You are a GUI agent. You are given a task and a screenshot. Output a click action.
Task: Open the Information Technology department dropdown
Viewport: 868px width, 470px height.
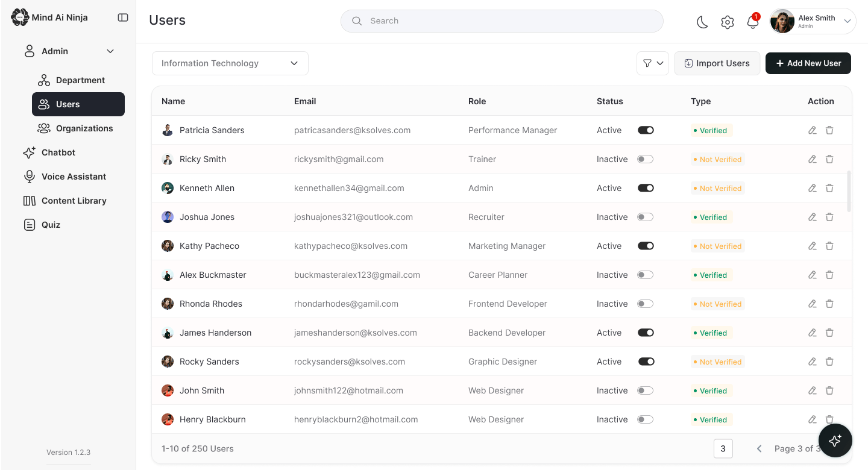click(x=230, y=63)
